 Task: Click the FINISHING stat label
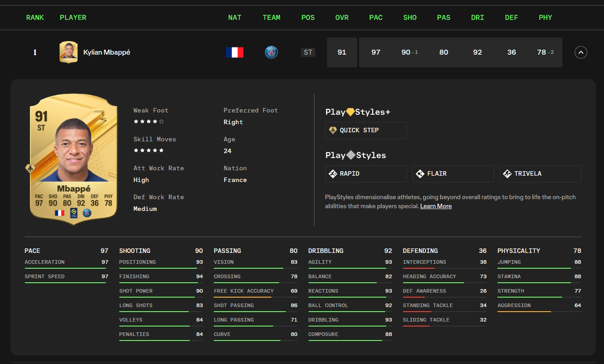(x=134, y=276)
